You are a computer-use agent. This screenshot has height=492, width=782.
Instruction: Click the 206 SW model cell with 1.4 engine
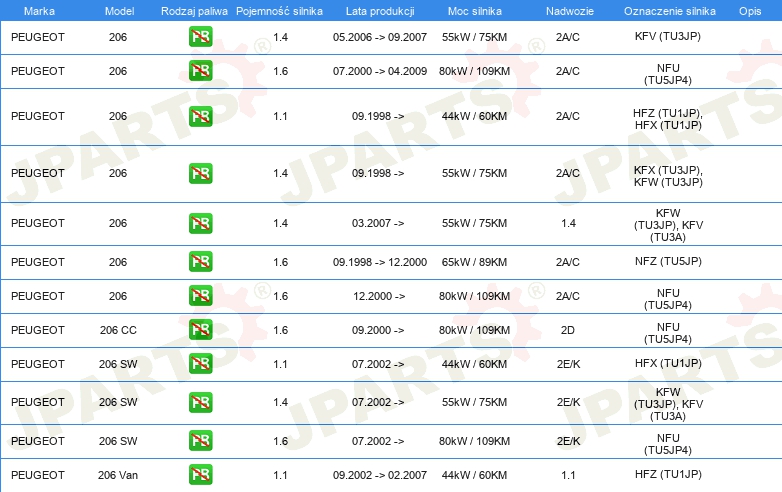[118, 402]
